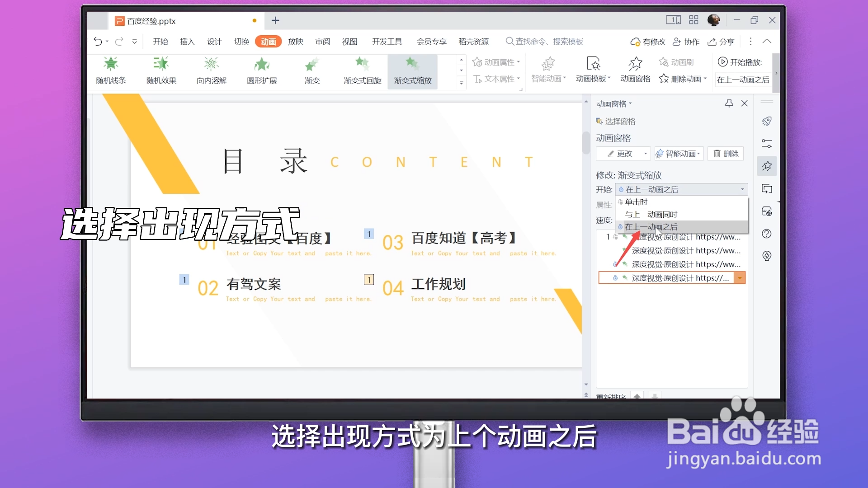
Task: Select the 渐变式回旋 animation effect
Action: click(x=362, y=71)
